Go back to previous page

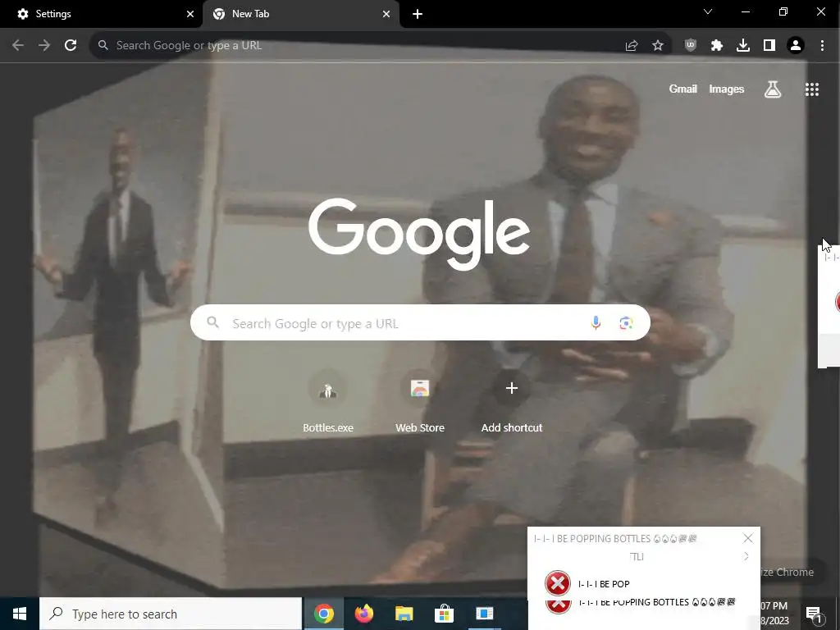point(18,46)
